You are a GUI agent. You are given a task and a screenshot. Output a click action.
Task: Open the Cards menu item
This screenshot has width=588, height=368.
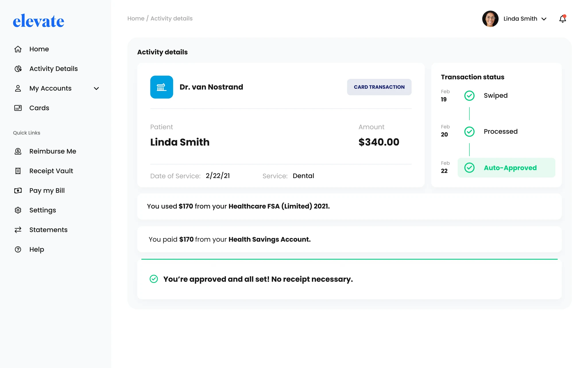(39, 108)
